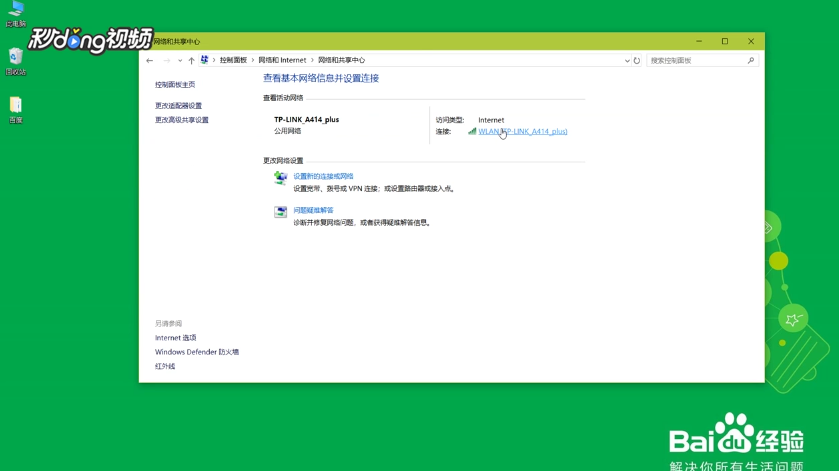This screenshot has width=839, height=471.
Task: Open Windows Defender 防火墙 link
Action: point(197,352)
